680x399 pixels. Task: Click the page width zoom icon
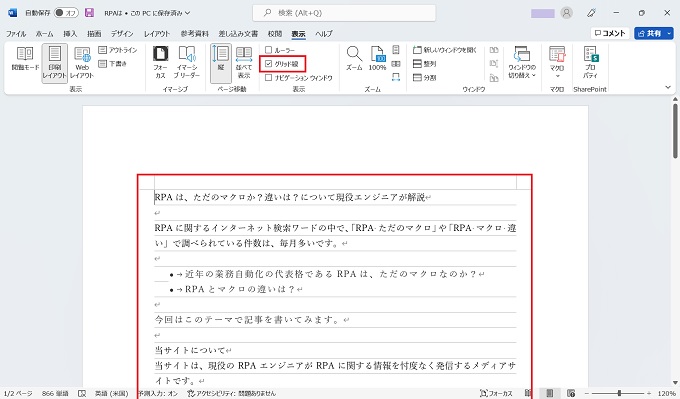coord(396,77)
